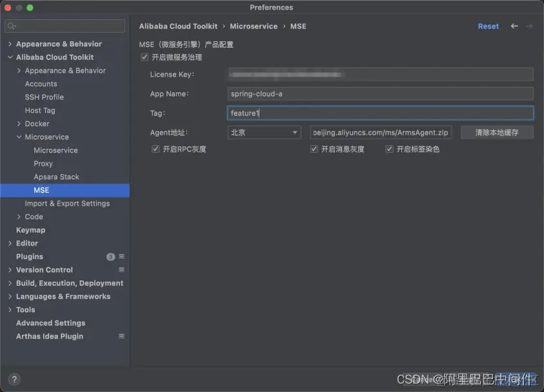
Task: Expand the Docker node
Action: click(x=19, y=124)
